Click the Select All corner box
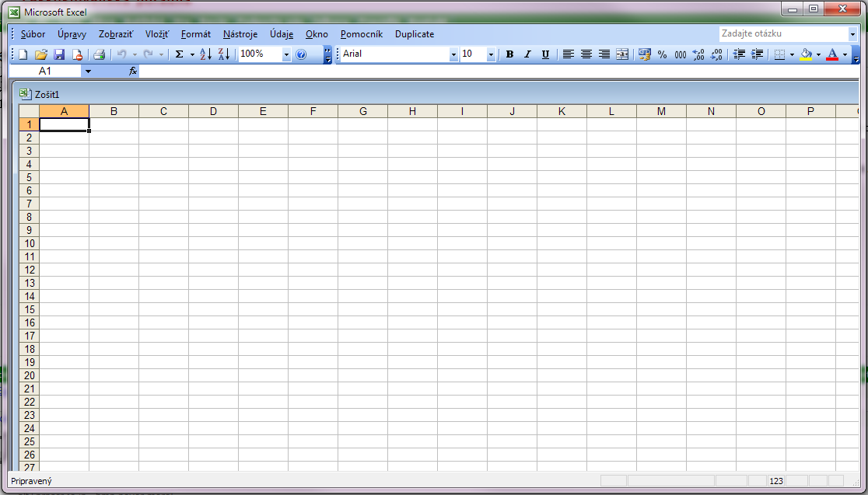Image resolution: width=868 pixels, height=495 pixels. 30,111
